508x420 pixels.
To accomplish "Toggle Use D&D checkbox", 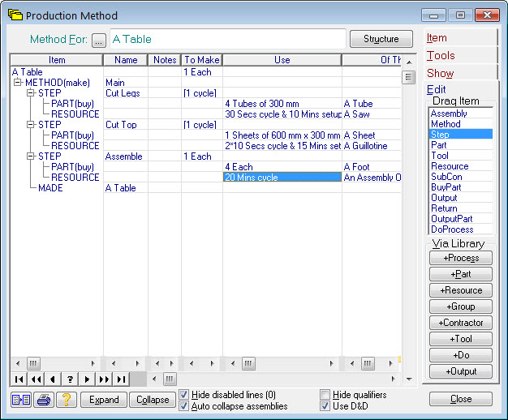I will [x=325, y=405].
